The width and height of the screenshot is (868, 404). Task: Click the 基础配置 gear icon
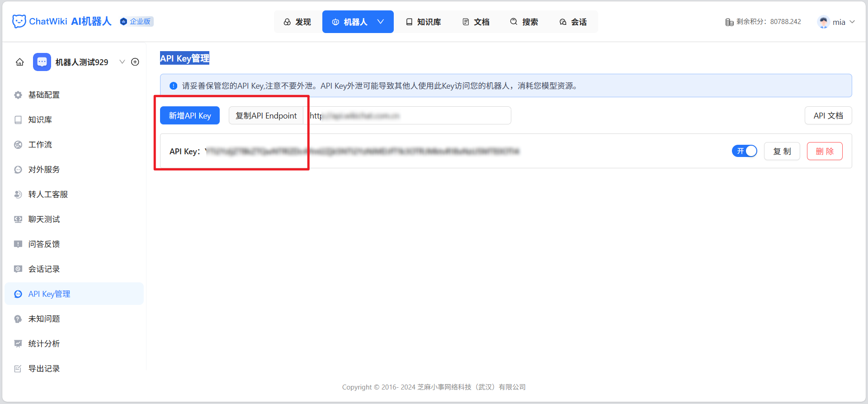pyautogui.click(x=18, y=95)
